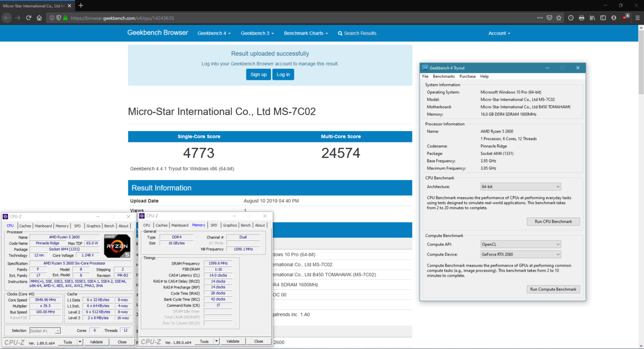The image size is (644, 349).
Task: Click the DRAM Frequency value 1599.6 MHz
Action: click(x=218, y=264)
